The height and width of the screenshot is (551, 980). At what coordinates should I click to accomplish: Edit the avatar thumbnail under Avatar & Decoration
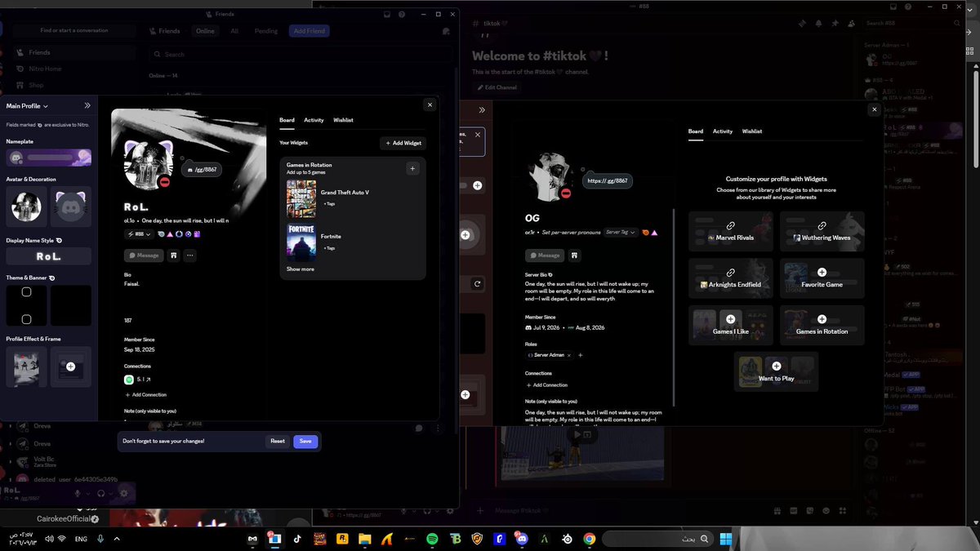pyautogui.click(x=26, y=206)
